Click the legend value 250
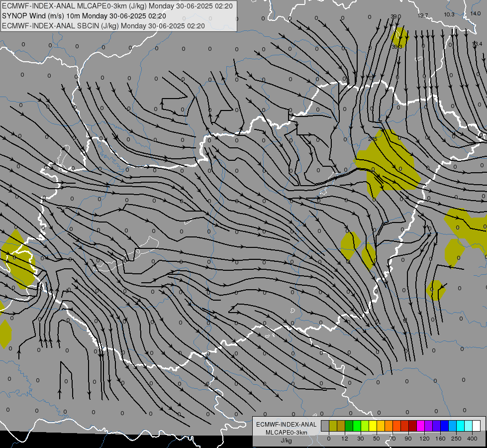The width and height of the screenshot is (487, 448). click(456, 439)
